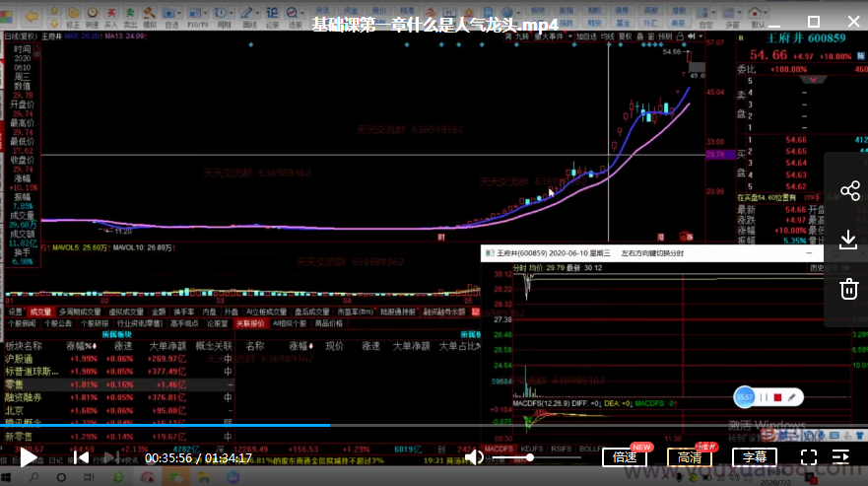Delete the video with trash icon
Image resolution: width=868 pixels, height=486 pixels.
[x=849, y=288]
